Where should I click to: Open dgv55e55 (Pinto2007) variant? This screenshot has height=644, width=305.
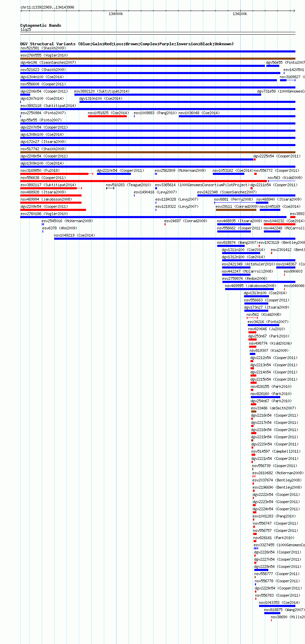pos(41,120)
